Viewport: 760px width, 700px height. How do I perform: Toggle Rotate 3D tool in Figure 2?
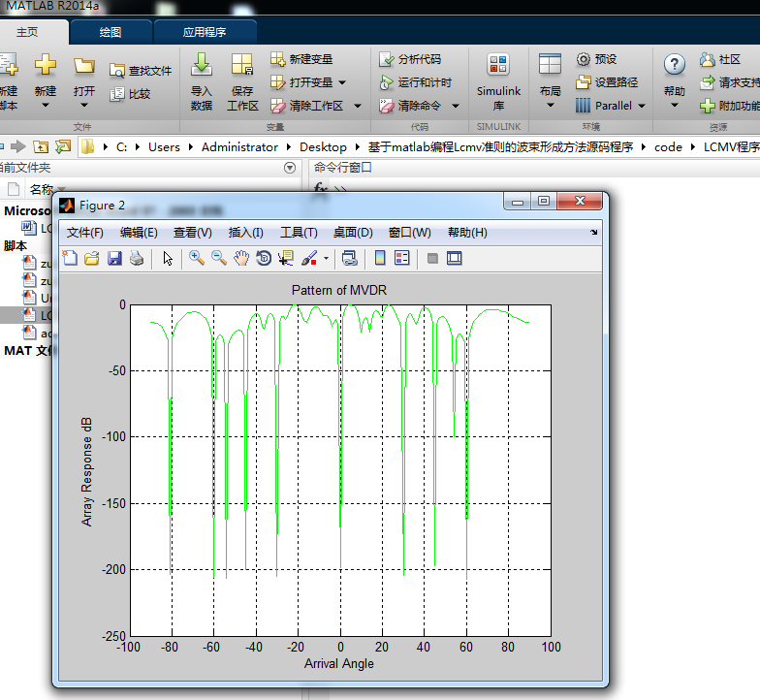pos(264,258)
